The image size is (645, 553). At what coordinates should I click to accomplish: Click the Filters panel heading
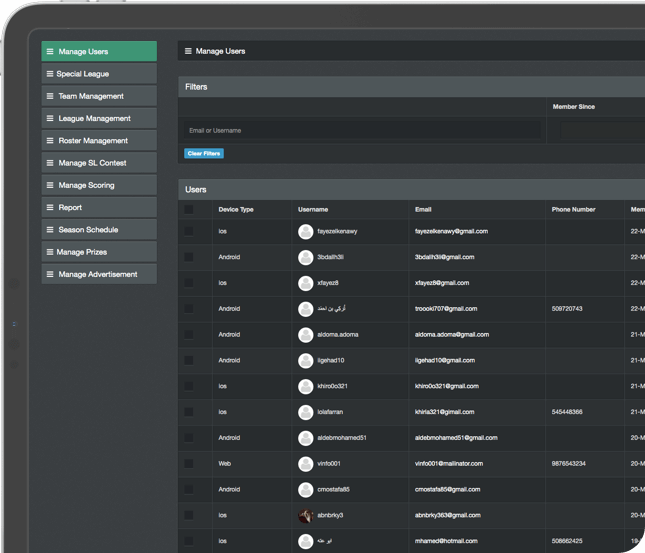point(196,87)
